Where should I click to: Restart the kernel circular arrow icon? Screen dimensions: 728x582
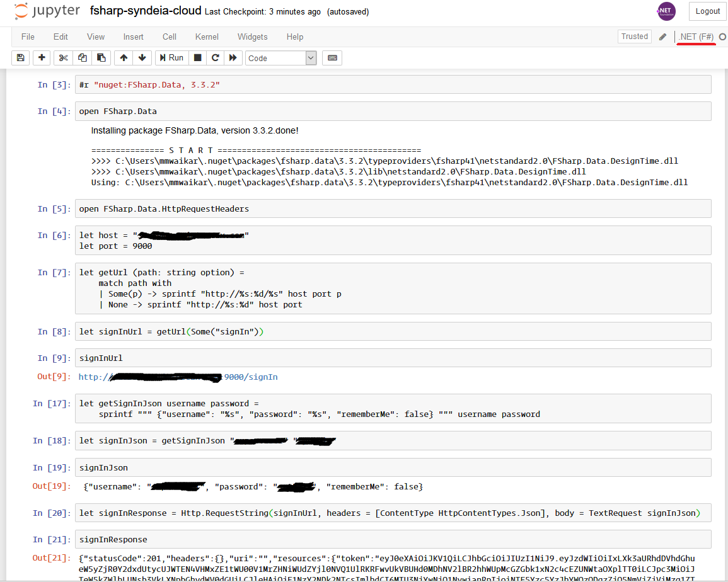point(216,58)
